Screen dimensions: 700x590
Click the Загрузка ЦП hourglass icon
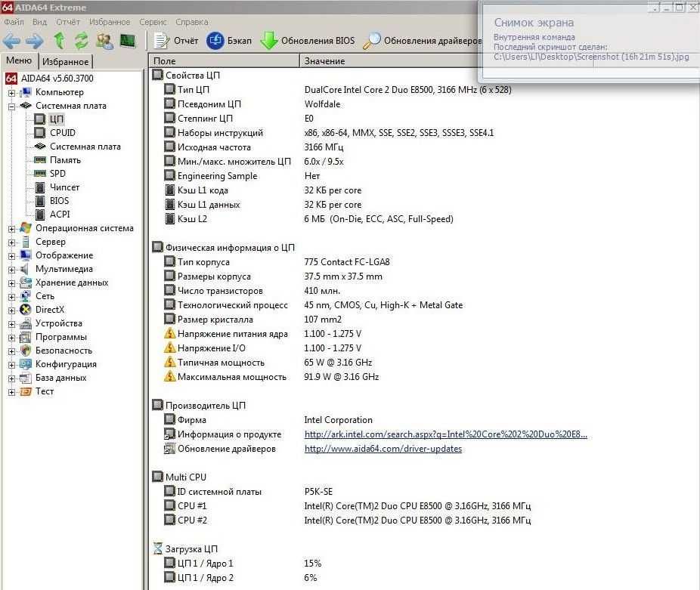[157, 548]
